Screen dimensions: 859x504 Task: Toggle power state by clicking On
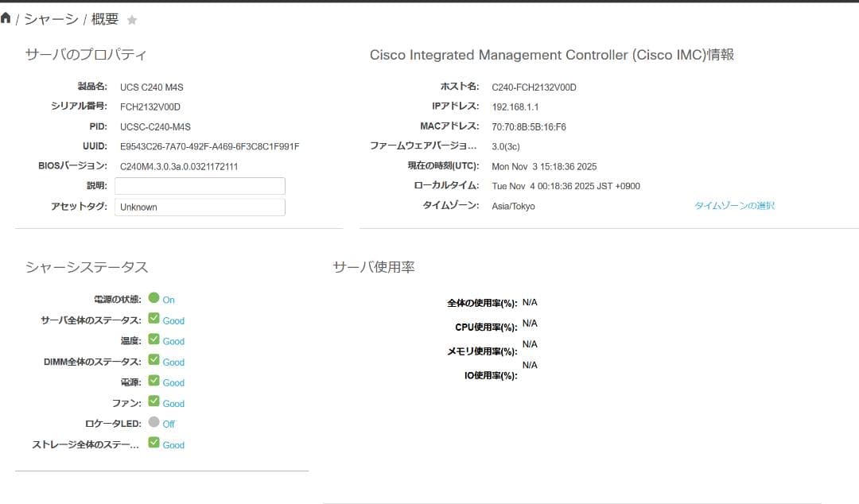[170, 300]
